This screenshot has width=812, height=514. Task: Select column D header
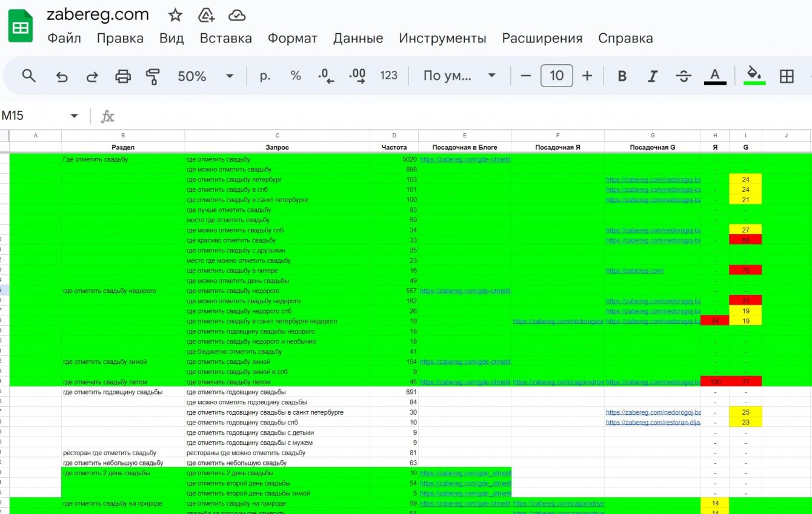(394, 136)
